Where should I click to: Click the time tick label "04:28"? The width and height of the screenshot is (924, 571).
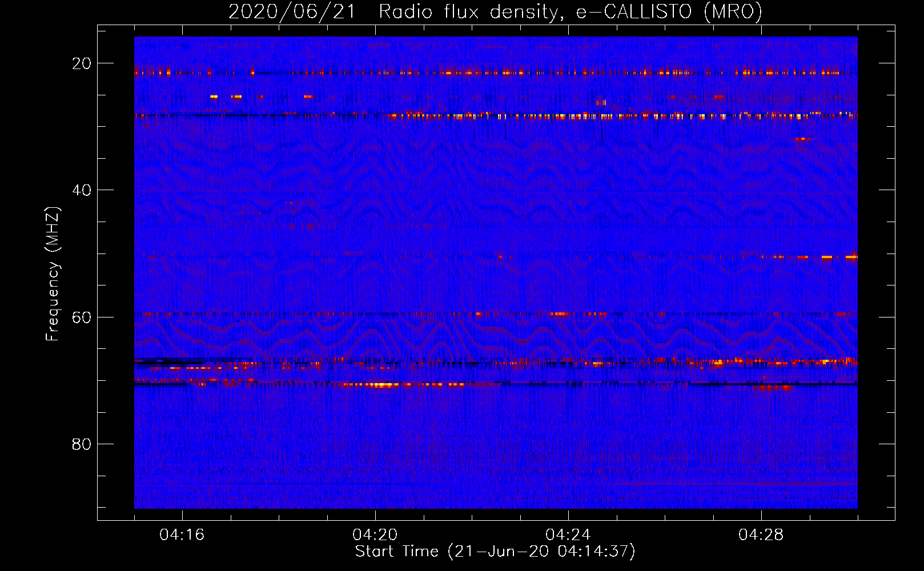pos(761,534)
